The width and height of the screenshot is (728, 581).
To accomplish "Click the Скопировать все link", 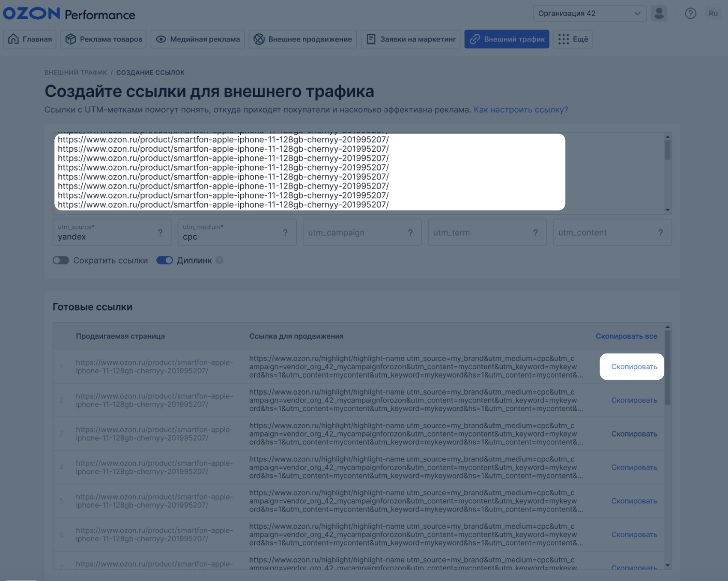I will coord(626,336).
